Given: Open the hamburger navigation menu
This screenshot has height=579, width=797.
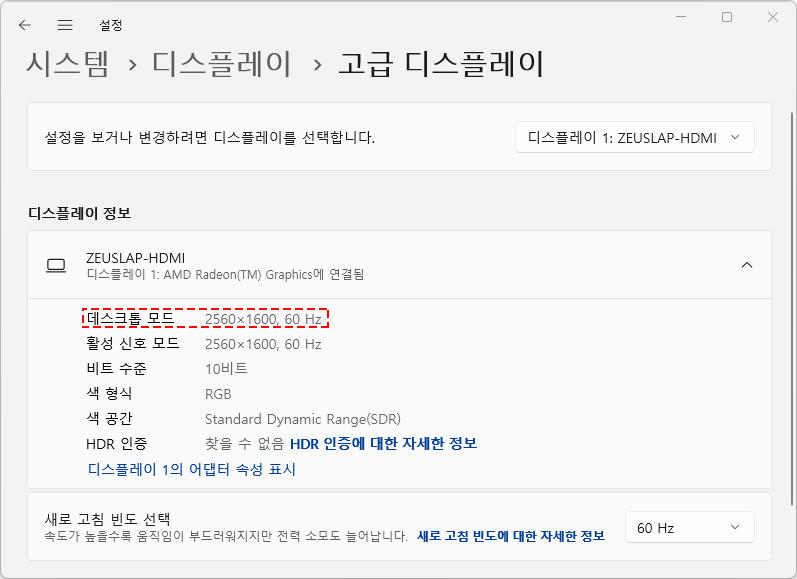Looking at the screenshot, I should (65, 25).
